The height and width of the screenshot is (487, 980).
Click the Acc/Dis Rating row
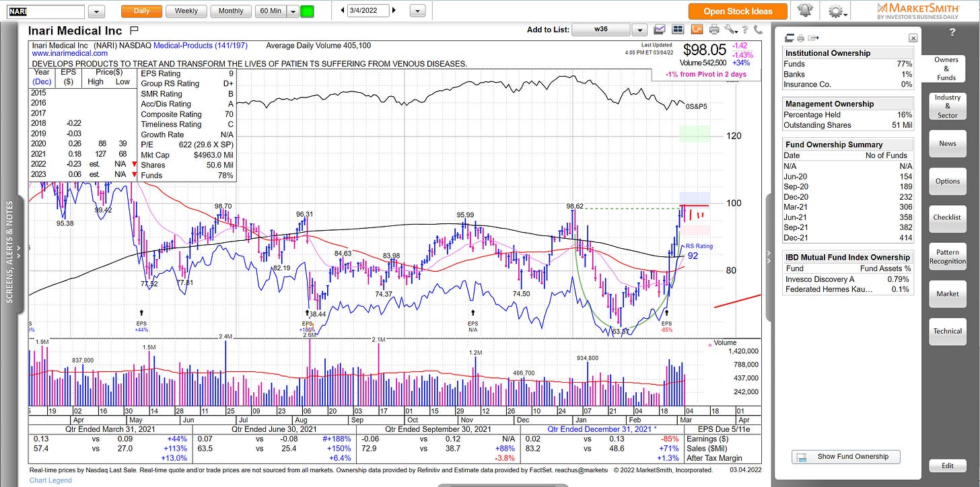pyautogui.click(x=186, y=104)
